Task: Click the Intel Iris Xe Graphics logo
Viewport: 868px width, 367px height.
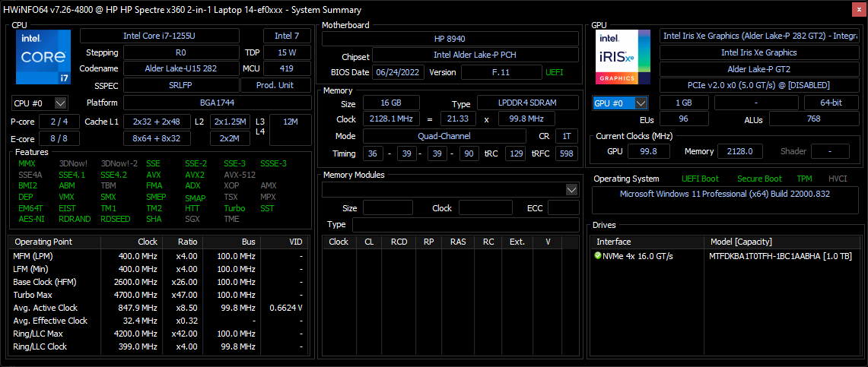Action: pos(623,57)
